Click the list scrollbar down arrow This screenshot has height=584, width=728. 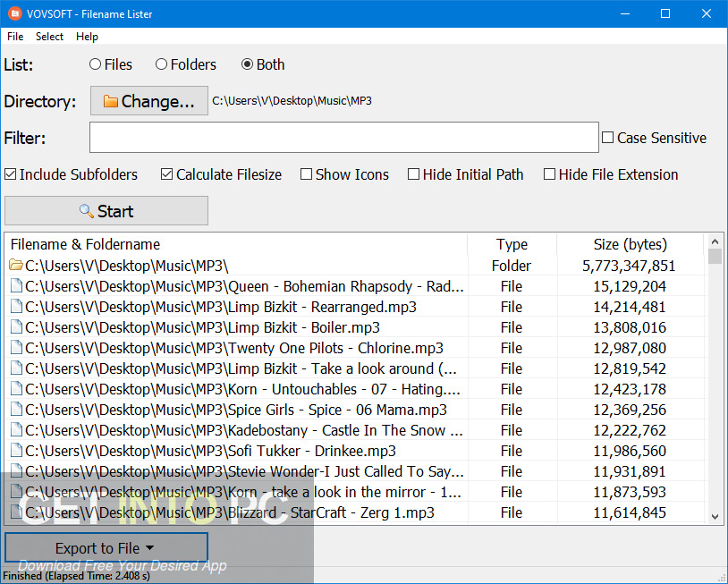click(x=715, y=516)
